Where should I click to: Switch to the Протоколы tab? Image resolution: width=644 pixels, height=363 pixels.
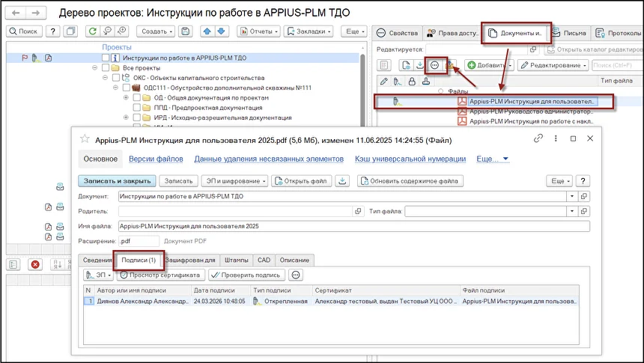(618, 33)
